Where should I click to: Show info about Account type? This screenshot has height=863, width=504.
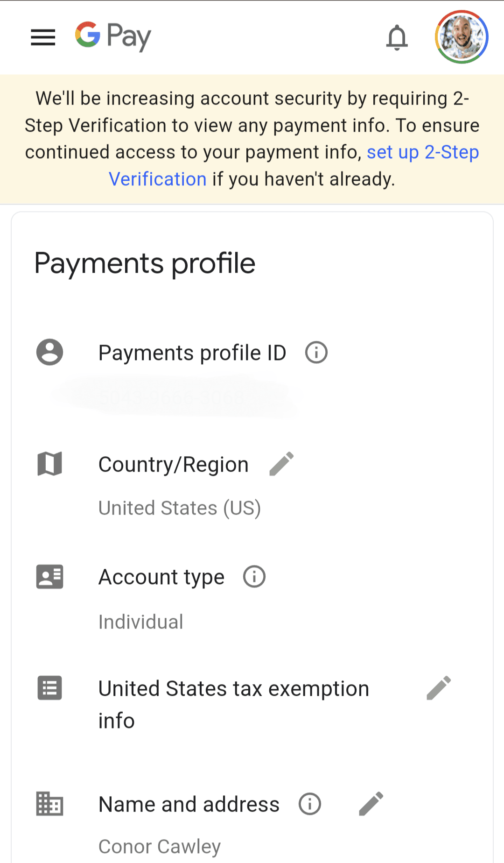[x=254, y=577]
